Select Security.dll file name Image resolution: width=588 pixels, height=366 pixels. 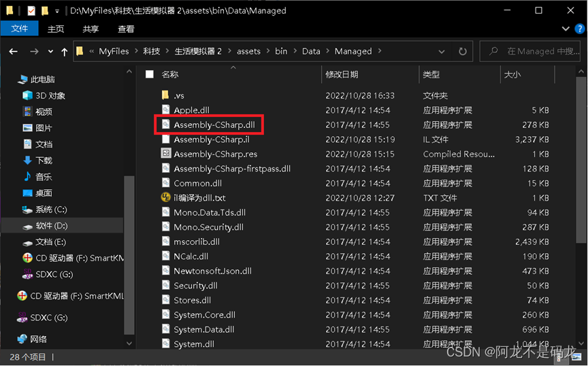pyautogui.click(x=195, y=285)
